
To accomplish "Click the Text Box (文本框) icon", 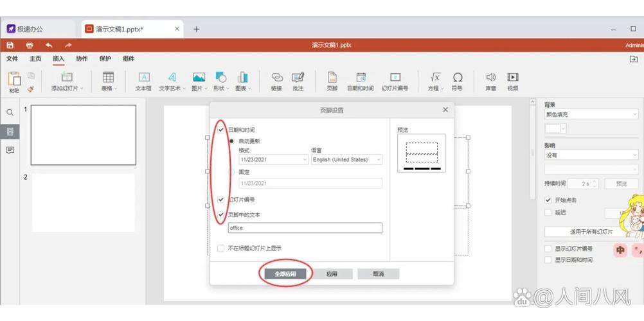I will 144,77.
